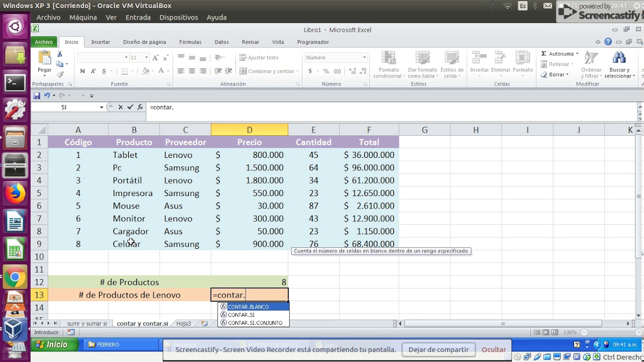Click the Undo arrow icon
The height and width of the screenshot is (362, 644).
[x=47, y=96]
